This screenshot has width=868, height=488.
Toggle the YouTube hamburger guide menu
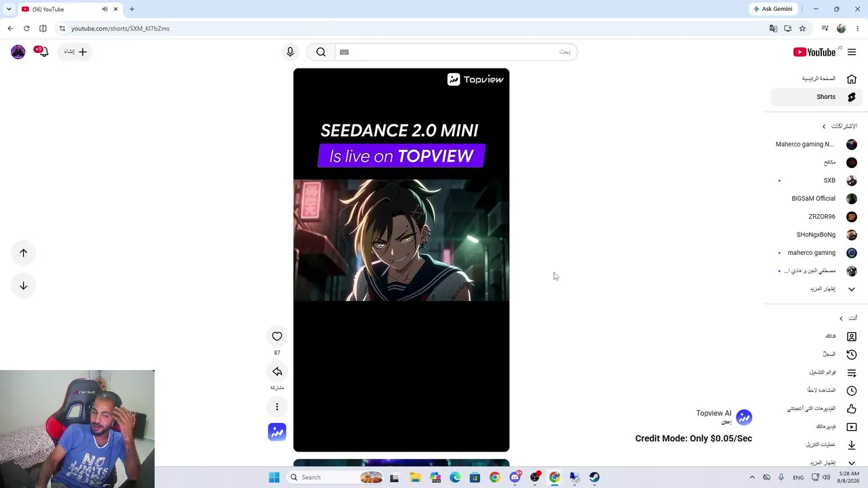tap(852, 52)
